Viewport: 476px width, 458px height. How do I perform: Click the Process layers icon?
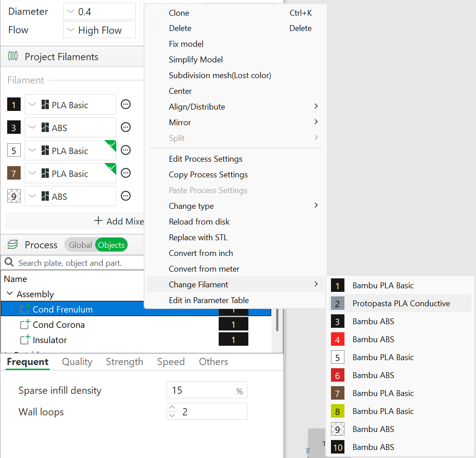13,244
